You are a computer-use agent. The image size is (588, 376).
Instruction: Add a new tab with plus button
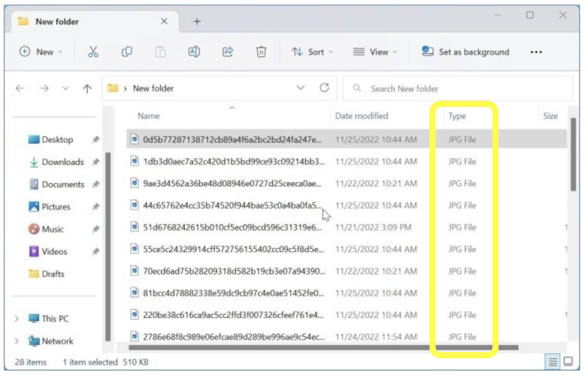click(x=197, y=21)
